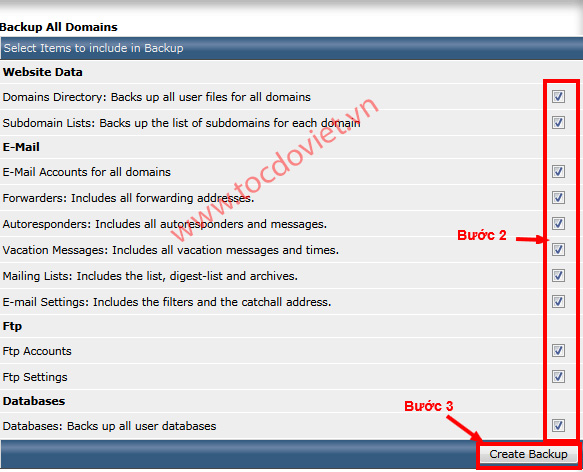Select the Website Data section heading

[x=42, y=72]
